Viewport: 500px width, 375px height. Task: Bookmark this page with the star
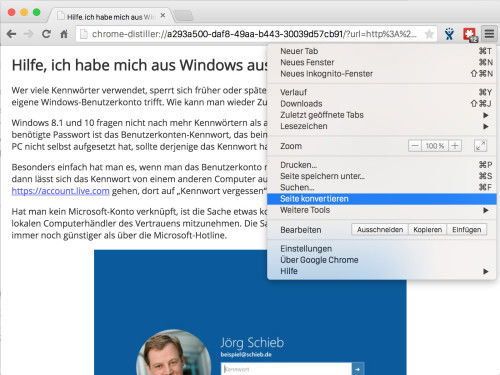pos(429,34)
